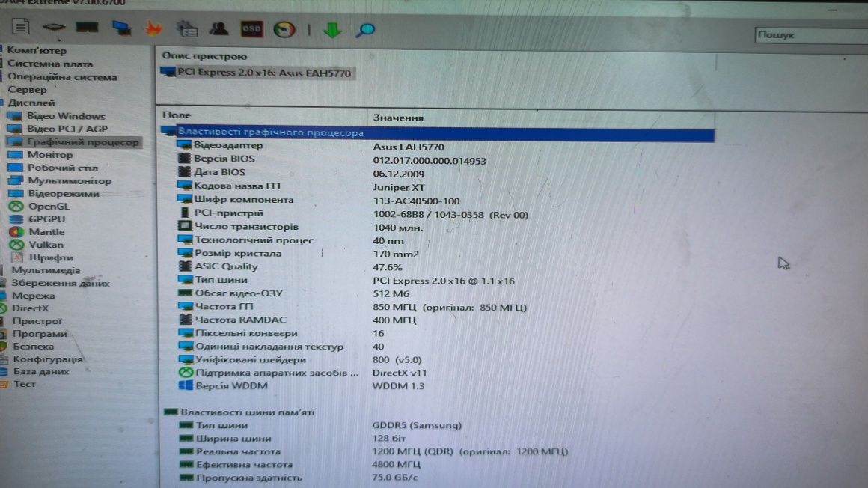
Task: Open Тест section in tree
Action: coord(25,384)
